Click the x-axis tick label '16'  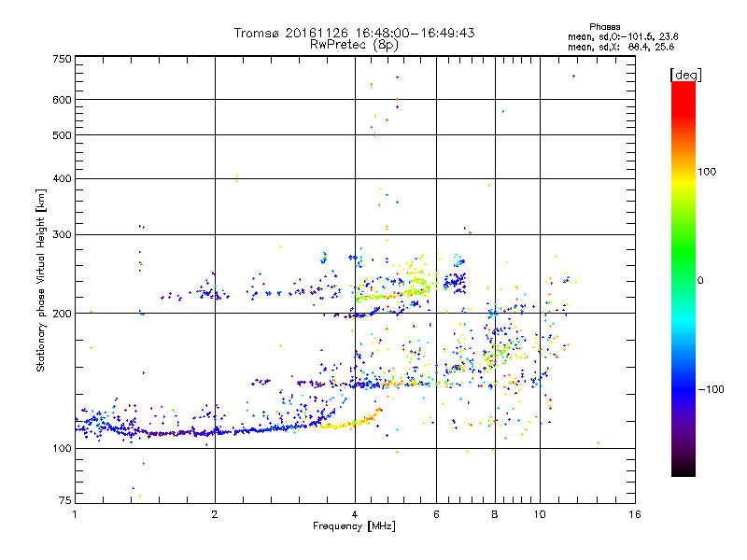(x=635, y=514)
